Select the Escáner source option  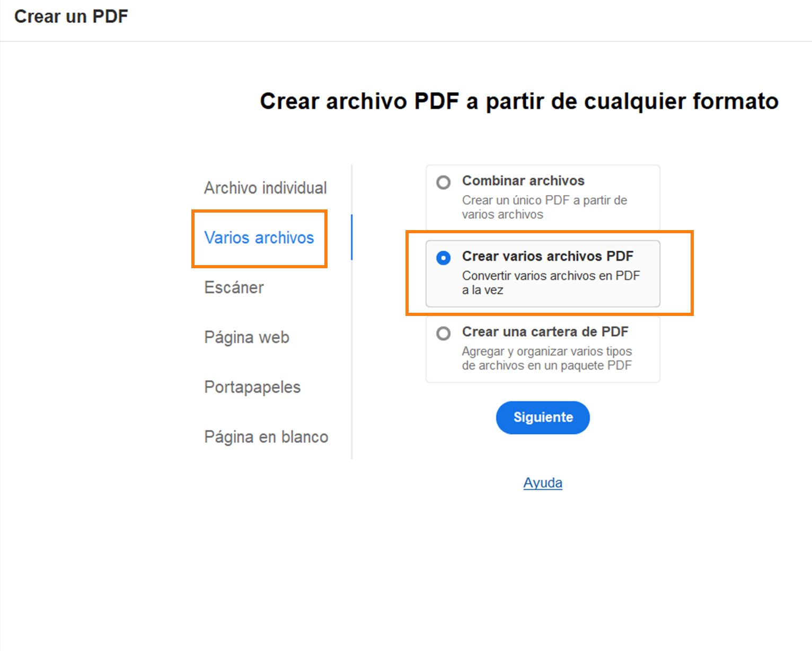(234, 288)
